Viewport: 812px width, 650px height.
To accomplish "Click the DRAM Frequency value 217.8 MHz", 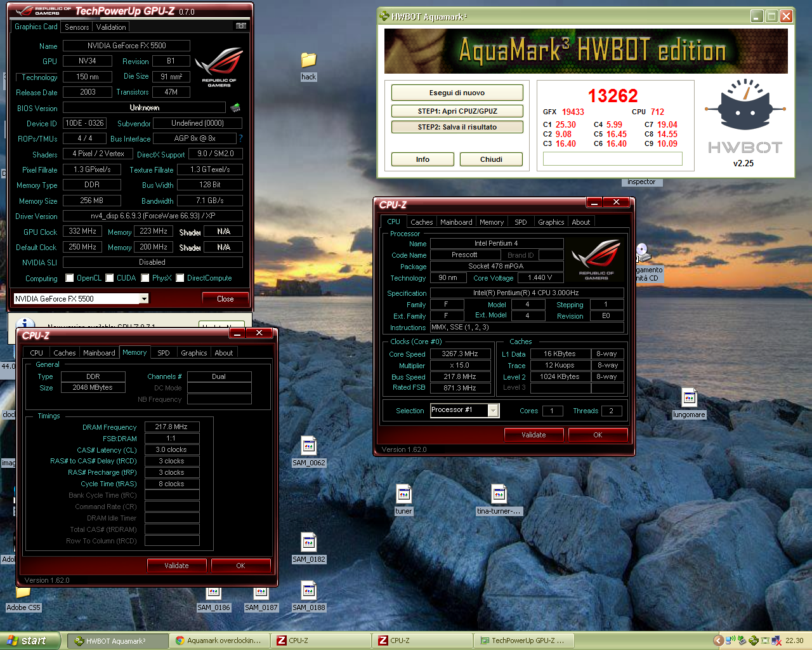I will coord(172,427).
